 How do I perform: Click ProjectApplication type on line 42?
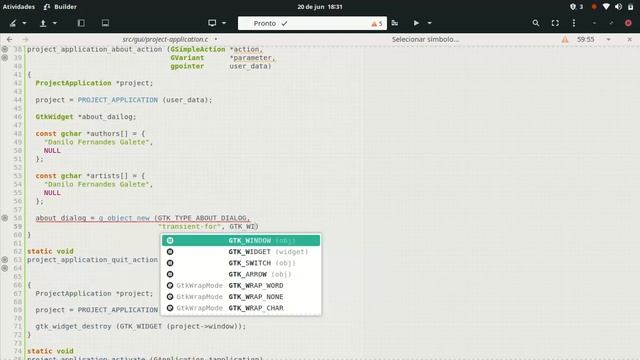(73, 83)
